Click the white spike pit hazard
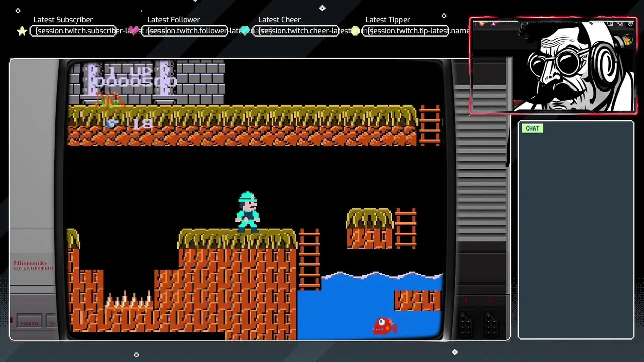 pyautogui.click(x=128, y=300)
